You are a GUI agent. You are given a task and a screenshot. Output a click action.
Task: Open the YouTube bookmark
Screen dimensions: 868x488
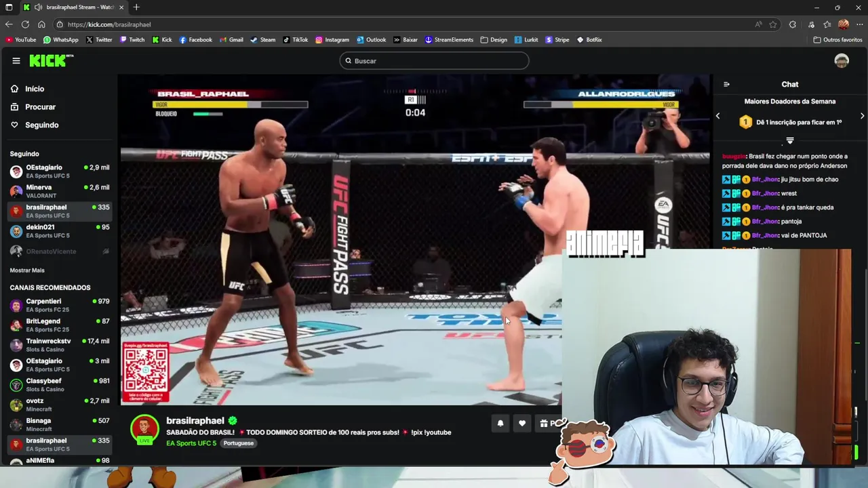tap(20, 40)
